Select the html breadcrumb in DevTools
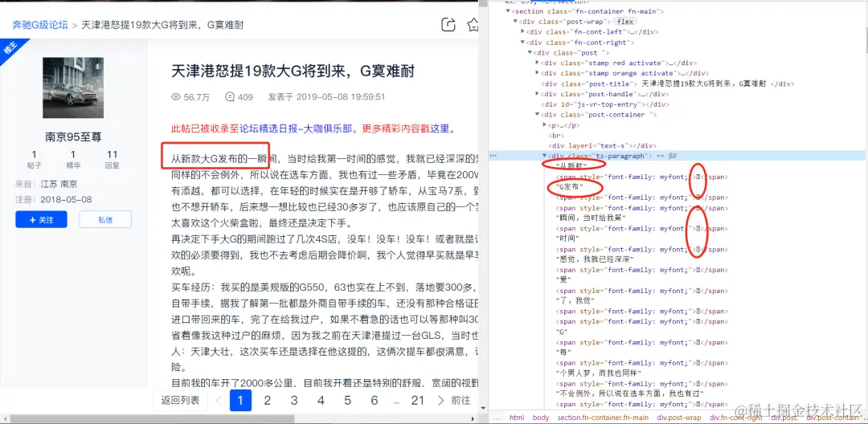Screen dimensions: 868x424 (517, 418)
